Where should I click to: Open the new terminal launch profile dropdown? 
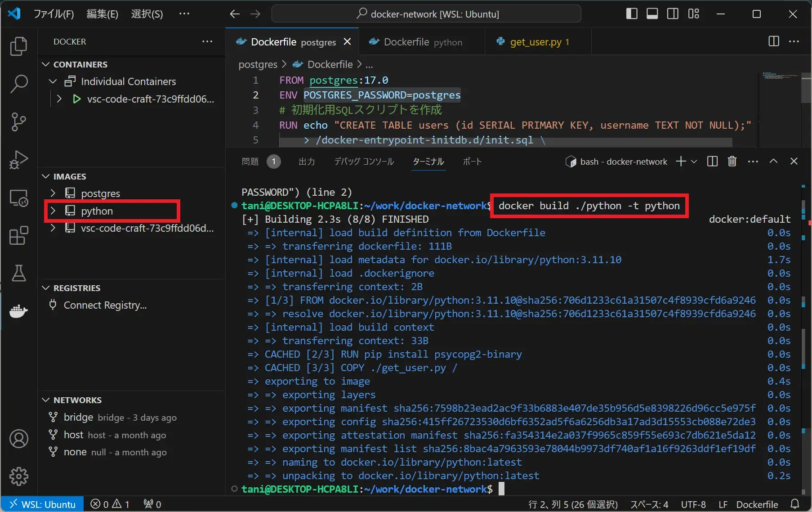tap(694, 162)
